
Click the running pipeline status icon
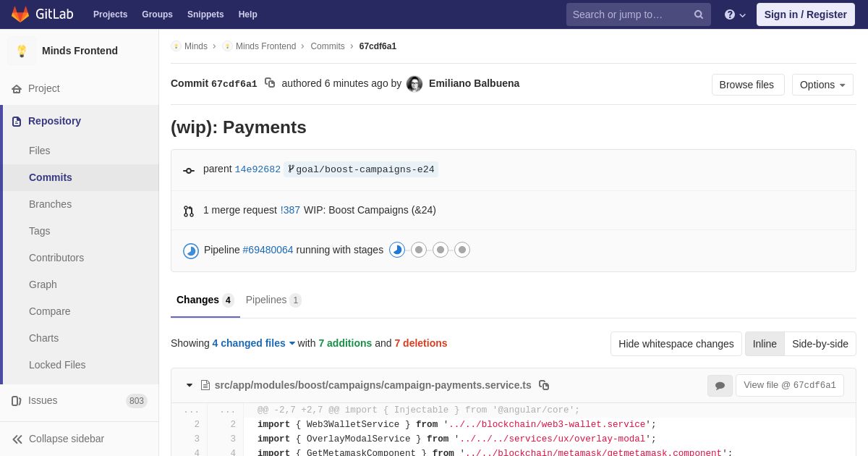point(191,250)
